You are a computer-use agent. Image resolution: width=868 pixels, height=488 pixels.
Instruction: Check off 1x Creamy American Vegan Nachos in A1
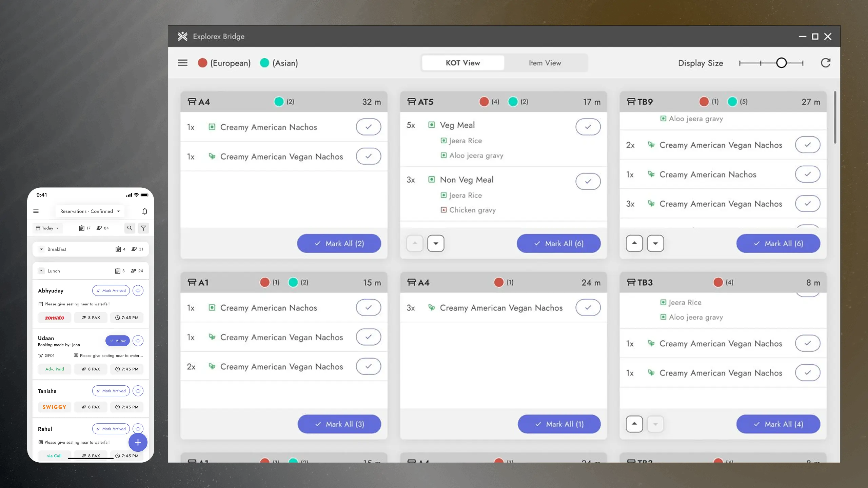pos(368,337)
